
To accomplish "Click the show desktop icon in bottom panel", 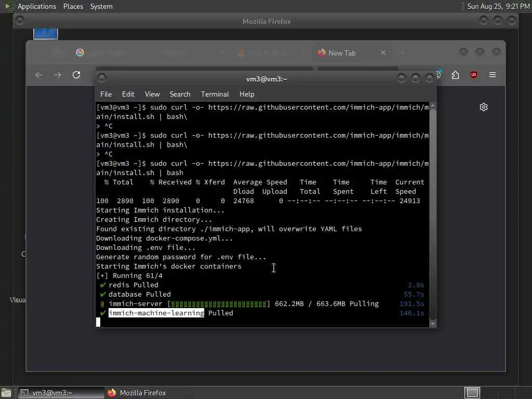I will [6, 393].
